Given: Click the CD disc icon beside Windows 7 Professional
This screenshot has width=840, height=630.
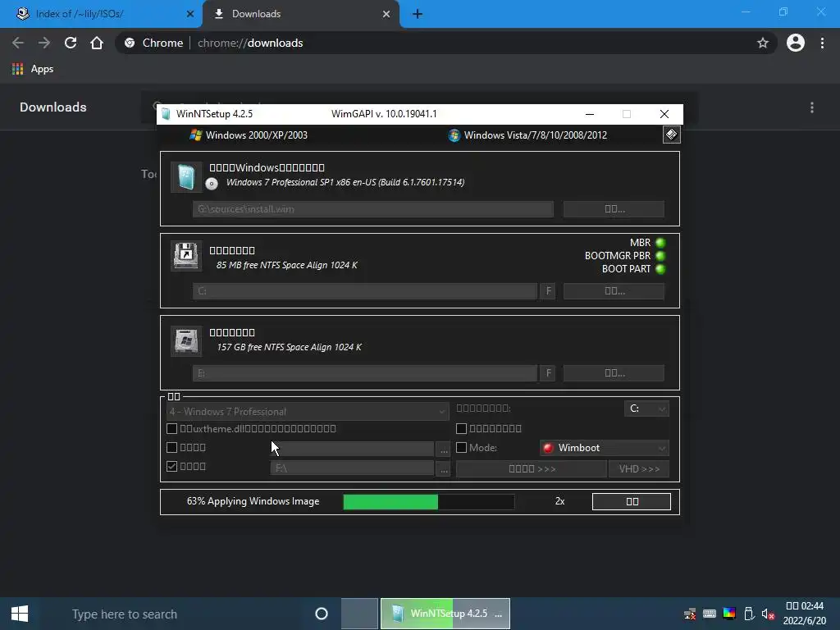Looking at the screenshot, I should [x=212, y=184].
